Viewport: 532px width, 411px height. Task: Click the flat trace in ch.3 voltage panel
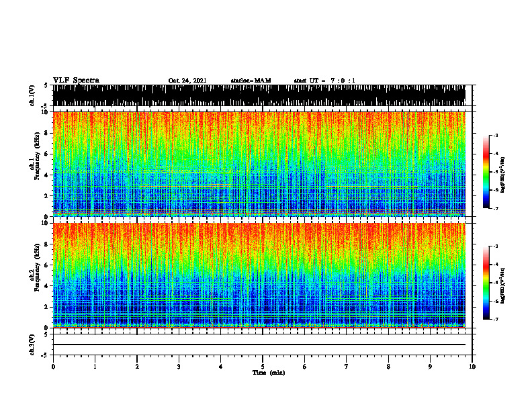pos(259,345)
